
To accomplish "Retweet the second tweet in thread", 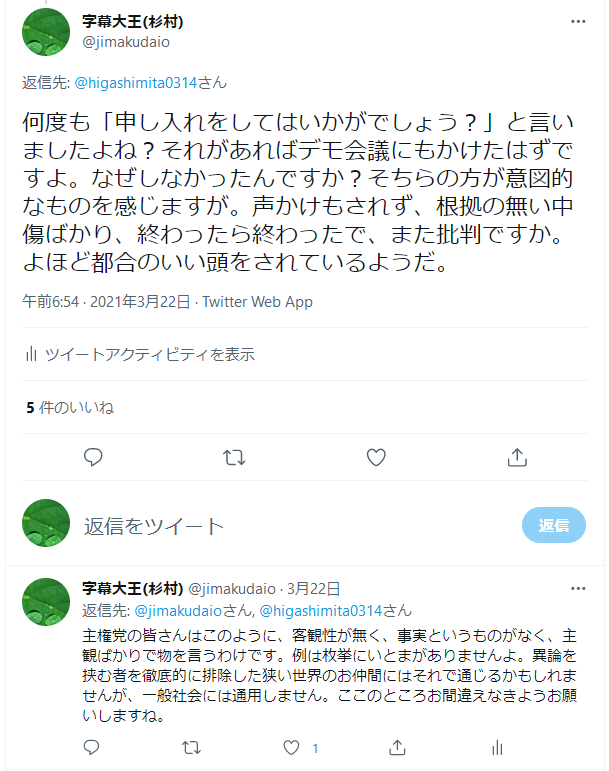I will pos(193,747).
